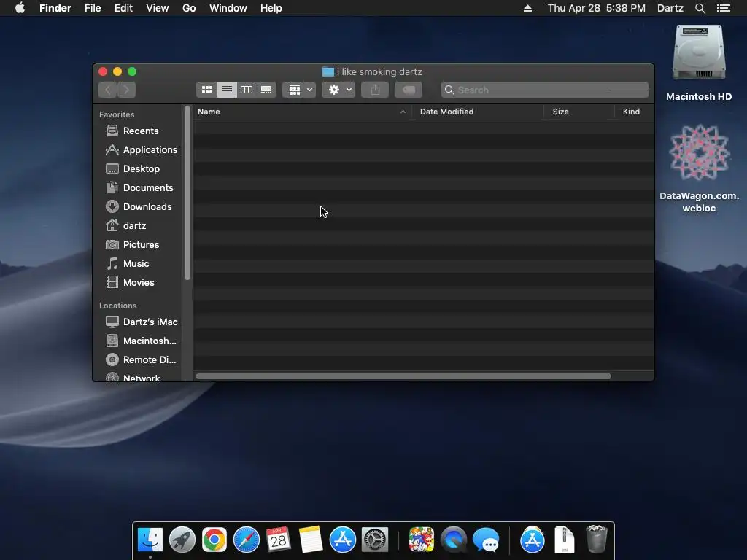Click the horizontal scrollbar in file list
Viewport: 747px width, 560px height.
(403, 376)
